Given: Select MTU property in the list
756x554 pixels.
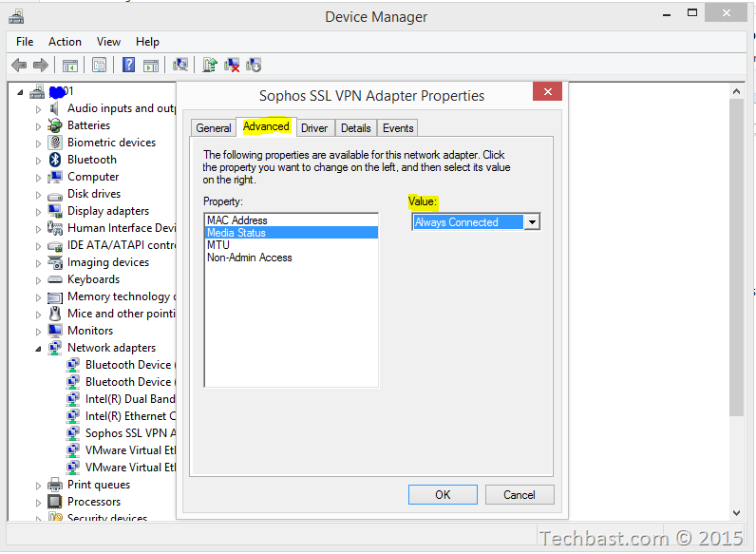Looking at the screenshot, I should click(x=292, y=245).
